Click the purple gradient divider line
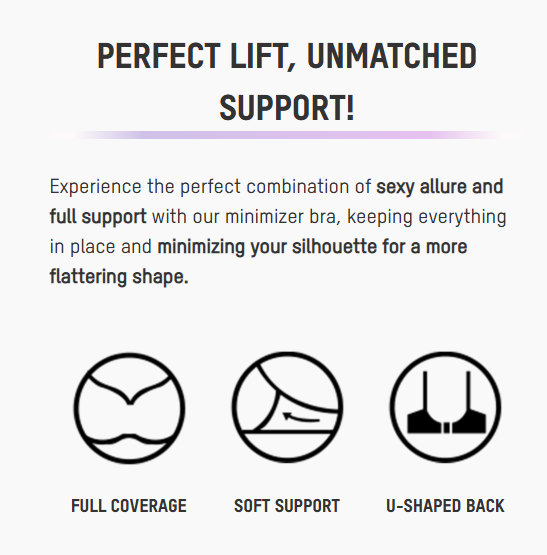The height and width of the screenshot is (555, 547). [287, 135]
